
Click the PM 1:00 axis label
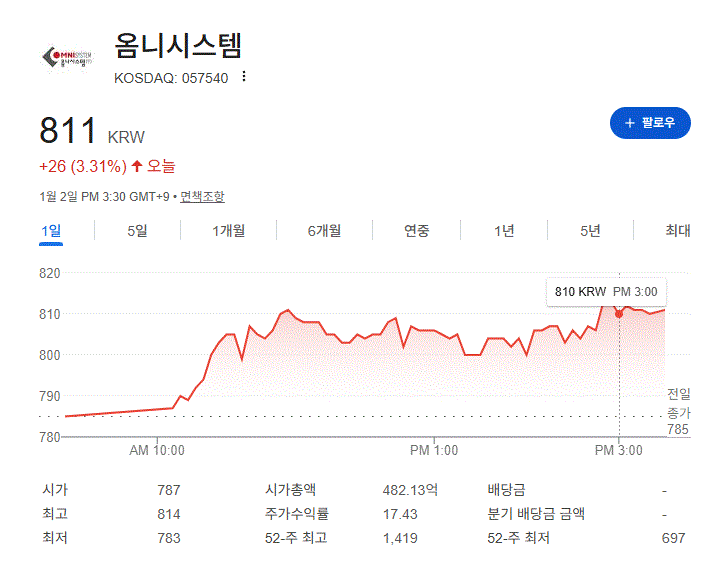[x=434, y=450]
